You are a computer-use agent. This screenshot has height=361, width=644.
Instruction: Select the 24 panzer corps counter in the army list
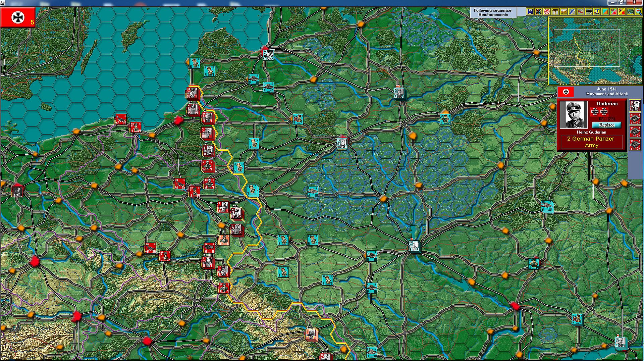pyautogui.click(x=635, y=119)
